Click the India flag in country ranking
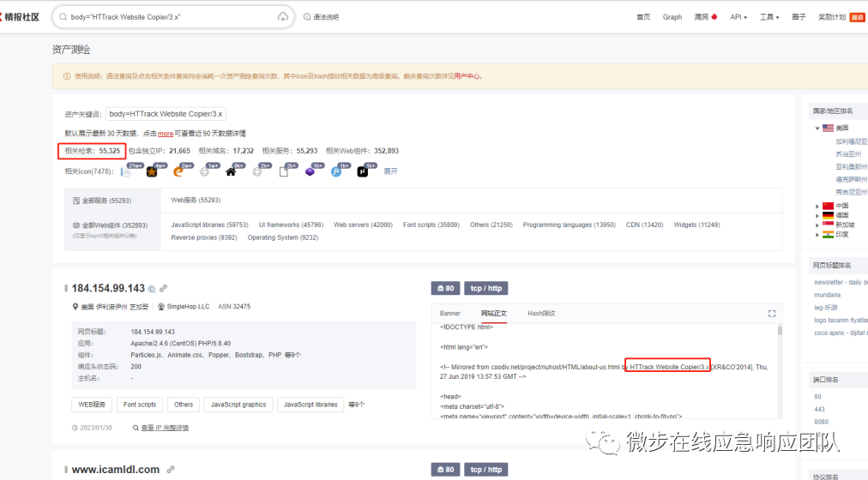The image size is (868, 480). coord(829,235)
